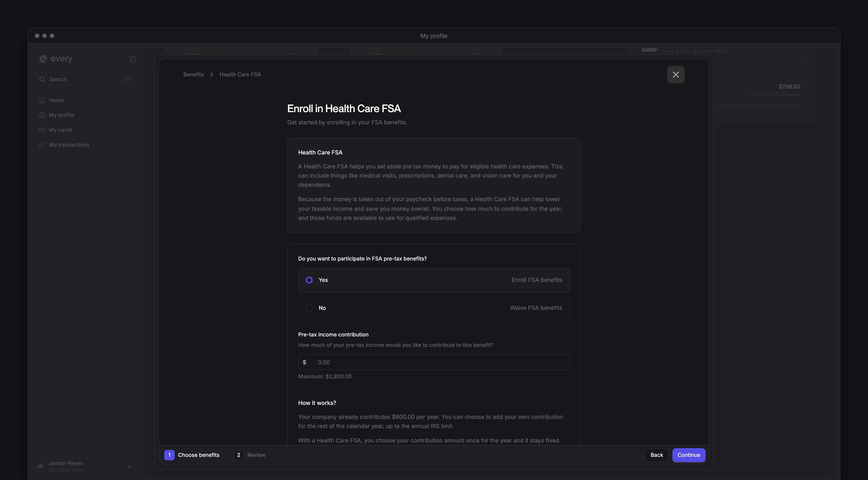
Task: Click the breadcrumb chevron separator
Action: point(212,74)
